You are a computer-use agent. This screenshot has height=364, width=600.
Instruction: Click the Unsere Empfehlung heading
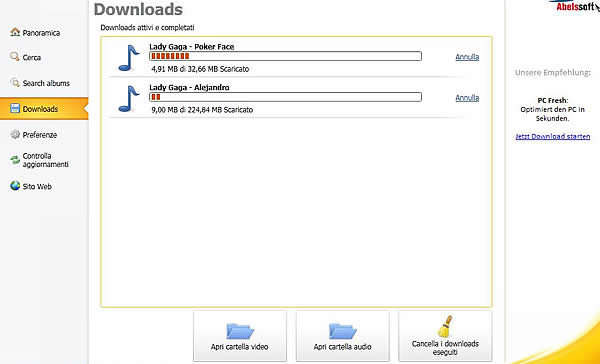(x=553, y=72)
